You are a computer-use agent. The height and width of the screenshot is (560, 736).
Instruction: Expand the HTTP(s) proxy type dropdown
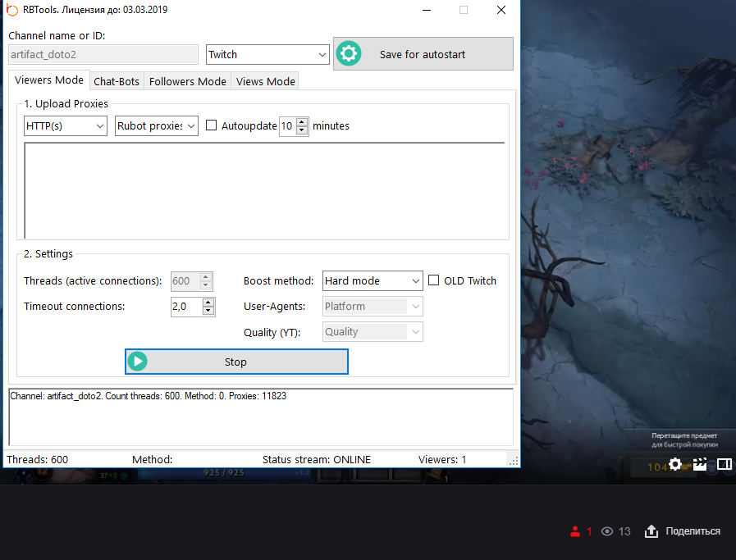point(66,125)
